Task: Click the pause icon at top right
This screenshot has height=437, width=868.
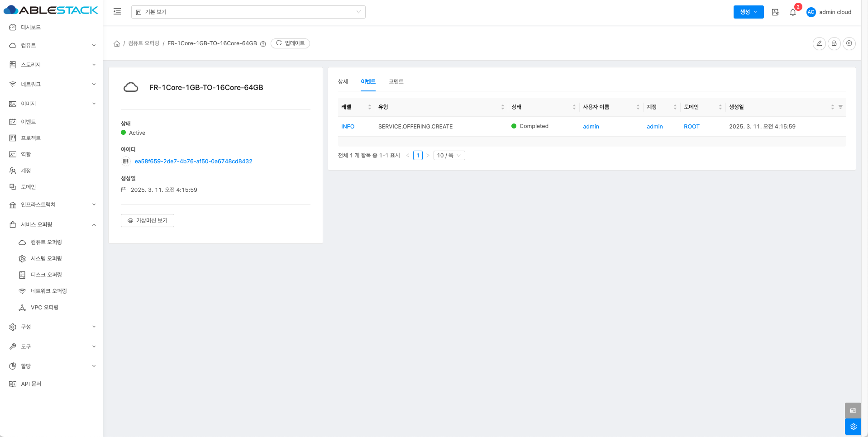Action: click(849, 43)
